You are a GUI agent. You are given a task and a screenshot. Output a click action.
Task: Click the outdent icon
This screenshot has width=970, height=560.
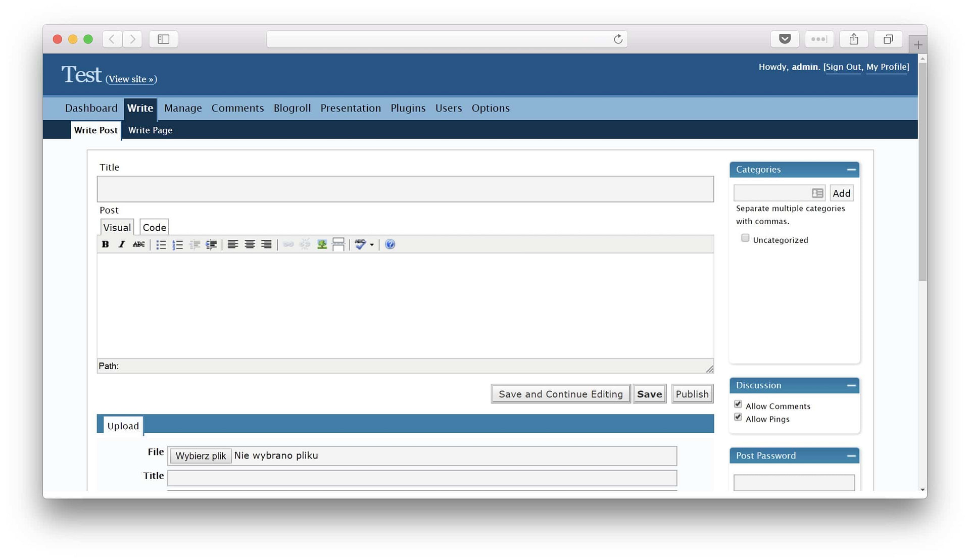click(x=195, y=244)
